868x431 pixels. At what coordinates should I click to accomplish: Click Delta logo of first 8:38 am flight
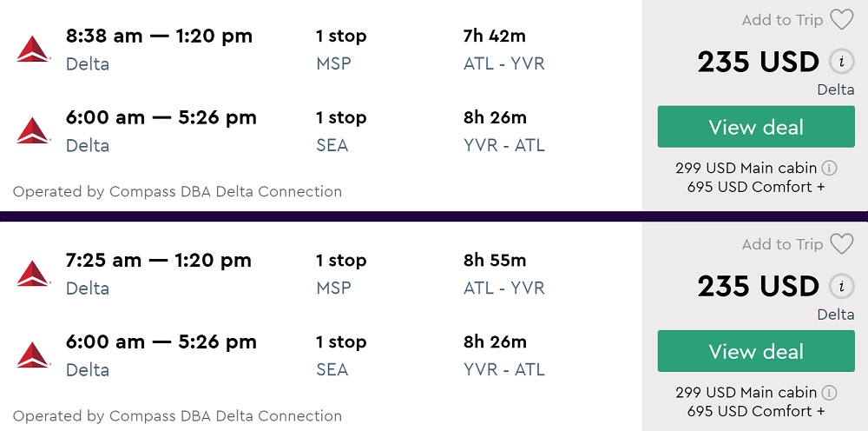[x=33, y=50]
